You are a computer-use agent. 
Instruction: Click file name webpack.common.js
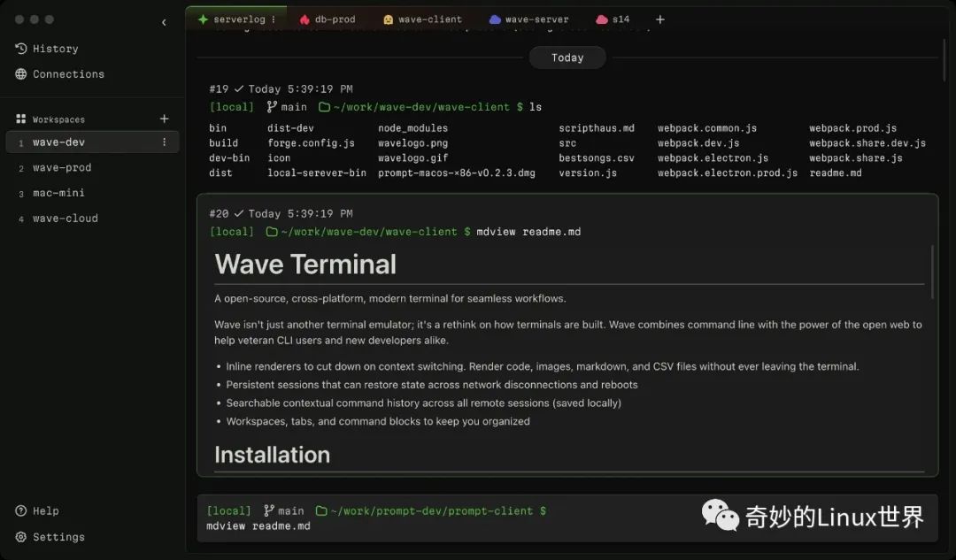pyautogui.click(x=706, y=128)
